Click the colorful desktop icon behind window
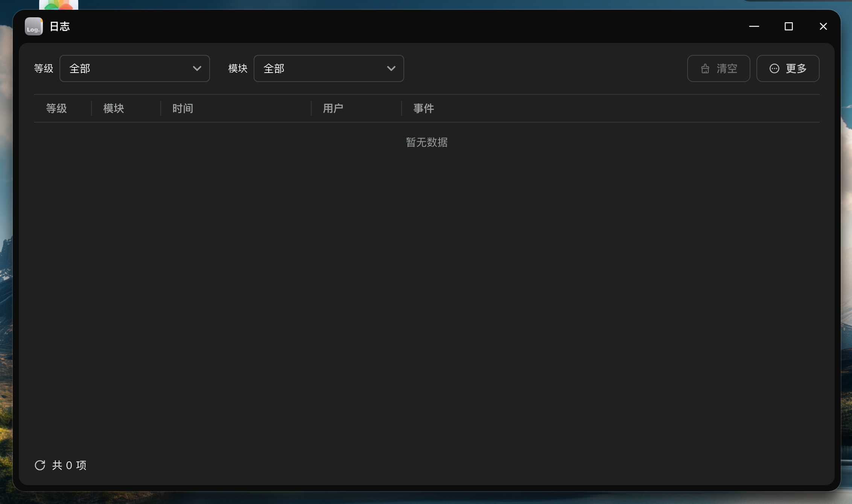852x504 pixels. (x=59, y=5)
